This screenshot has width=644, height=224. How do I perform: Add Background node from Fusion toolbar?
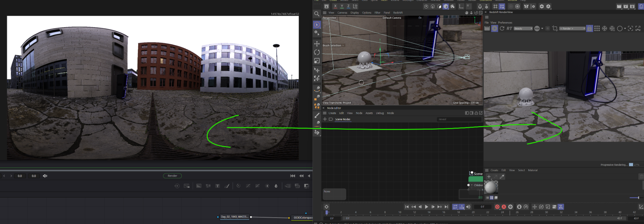tap(199, 186)
